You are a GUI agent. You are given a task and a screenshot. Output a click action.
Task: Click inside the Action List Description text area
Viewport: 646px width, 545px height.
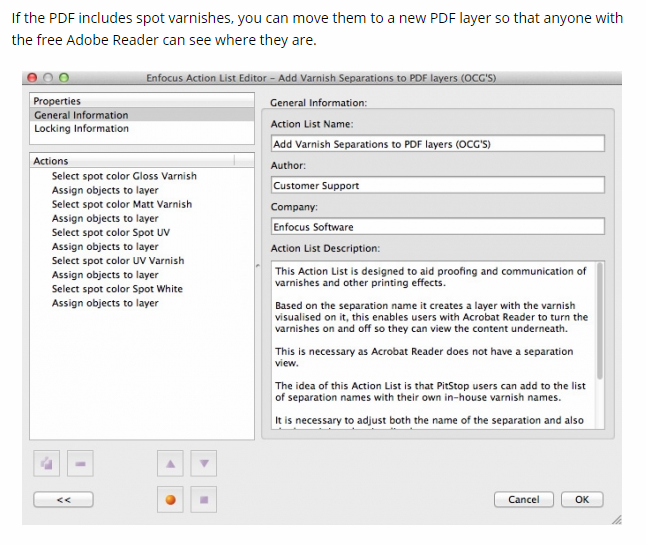tap(433, 345)
